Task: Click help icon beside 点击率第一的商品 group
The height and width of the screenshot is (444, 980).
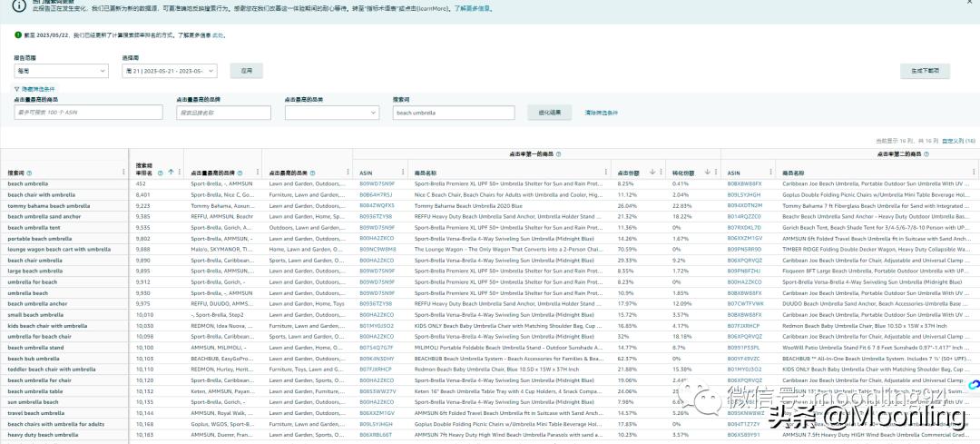Action: pyautogui.click(x=558, y=153)
